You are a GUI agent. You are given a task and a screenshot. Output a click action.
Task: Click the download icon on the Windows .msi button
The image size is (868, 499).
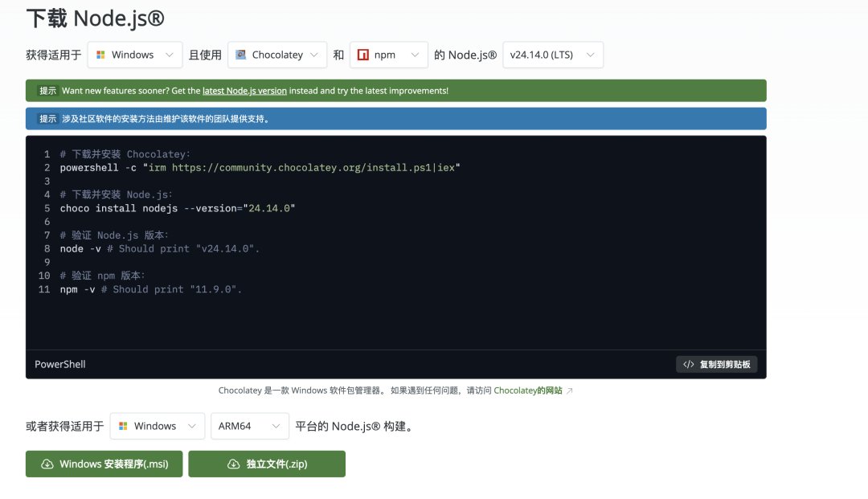tap(47, 464)
